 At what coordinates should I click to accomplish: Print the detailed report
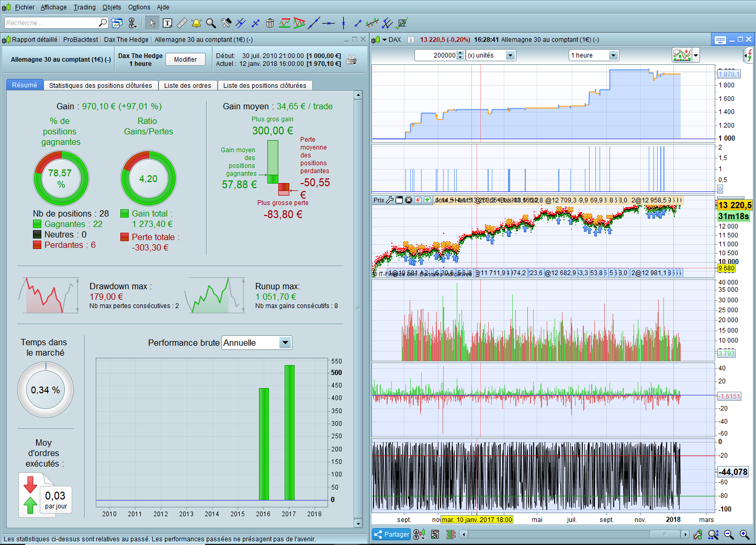coord(352,60)
